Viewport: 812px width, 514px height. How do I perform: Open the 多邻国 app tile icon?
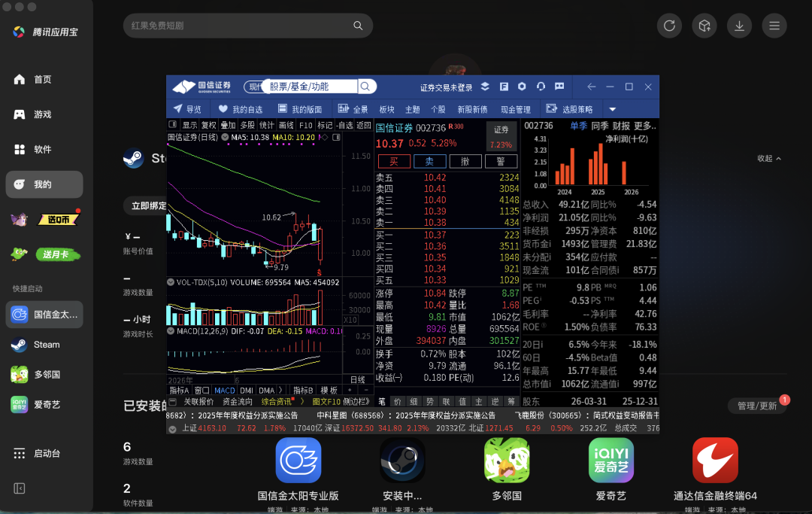(507, 460)
